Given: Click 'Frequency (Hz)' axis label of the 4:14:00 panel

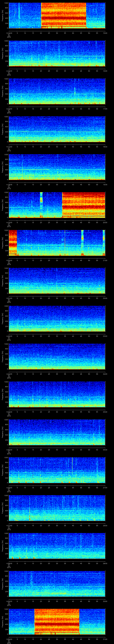Looking at the screenshot, I should coord(3,16).
